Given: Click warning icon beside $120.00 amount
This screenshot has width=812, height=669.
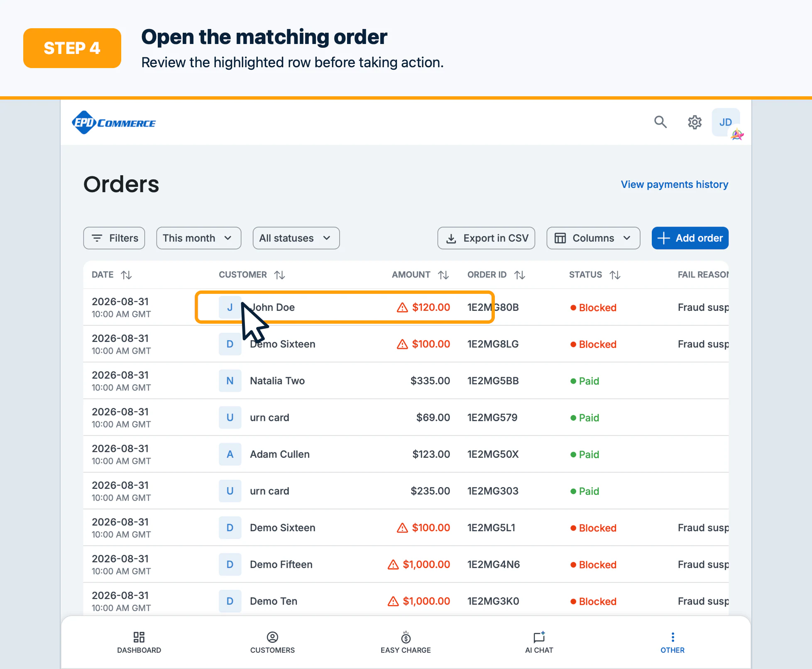Looking at the screenshot, I should (402, 308).
